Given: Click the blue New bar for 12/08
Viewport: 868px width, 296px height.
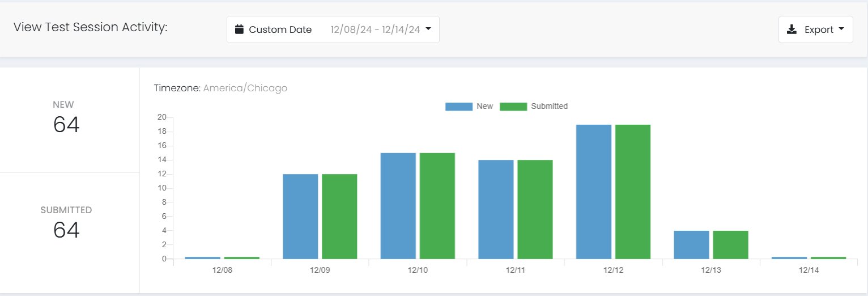Looking at the screenshot, I should pos(202,258).
